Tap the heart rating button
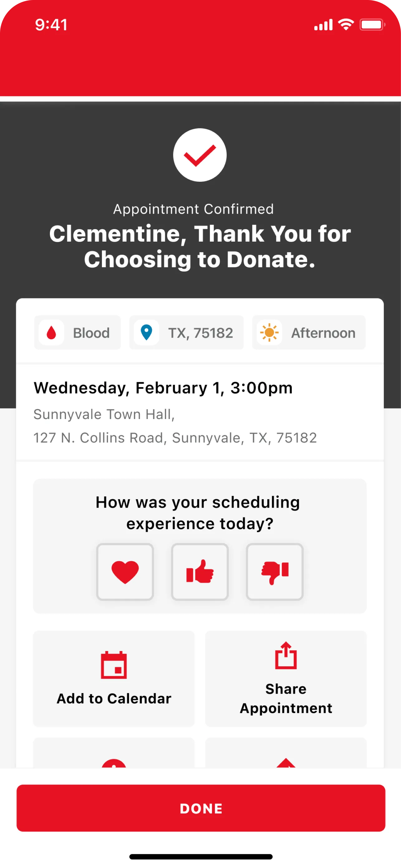Viewport: 401px width, 868px height. coord(125,572)
